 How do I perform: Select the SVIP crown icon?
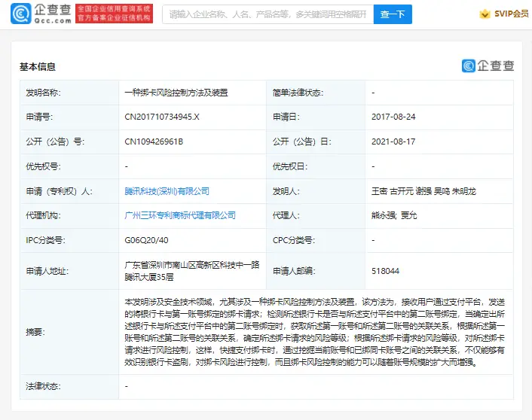tap(485, 14)
